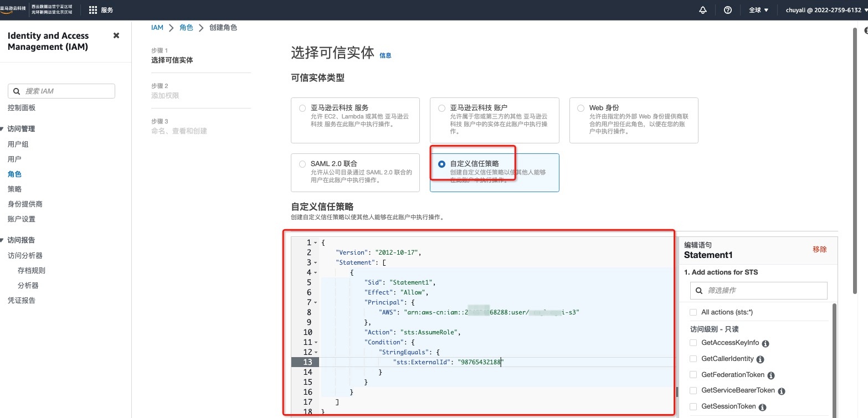Select the SAML 2.0 federation radio option
Image resolution: width=868 pixels, height=418 pixels.
tap(302, 164)
